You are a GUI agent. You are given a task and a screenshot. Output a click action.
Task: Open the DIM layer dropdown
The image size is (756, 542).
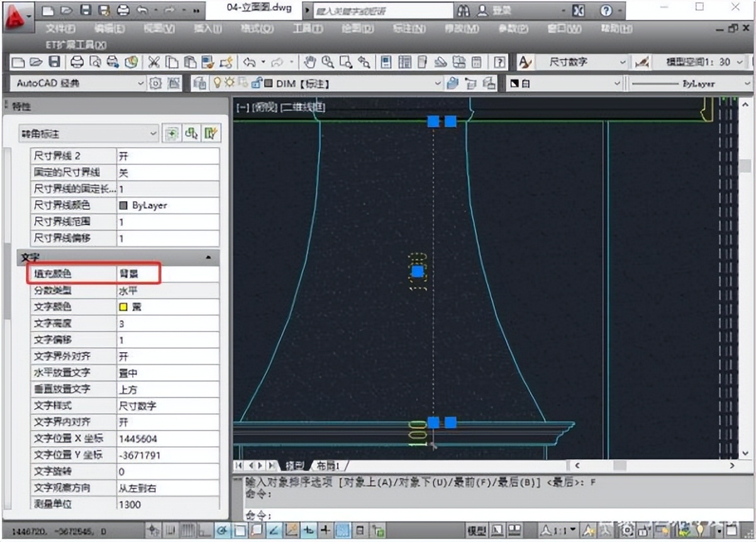(438, 83)
